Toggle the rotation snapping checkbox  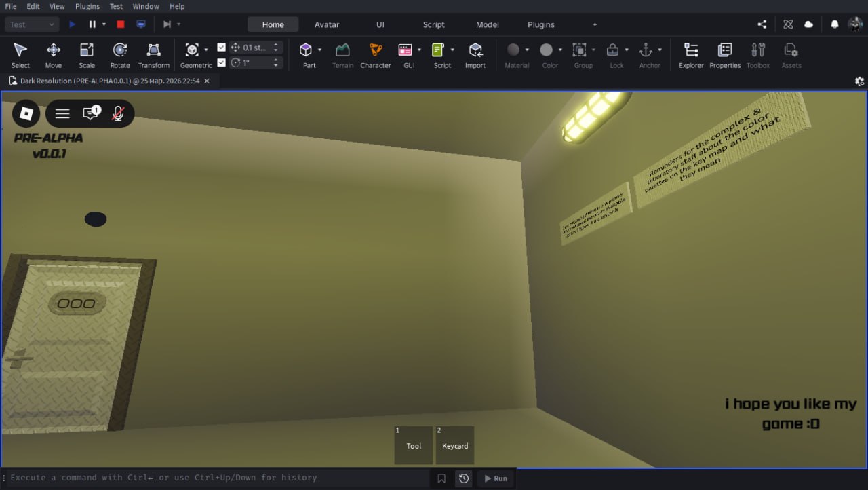coord(221,62)
